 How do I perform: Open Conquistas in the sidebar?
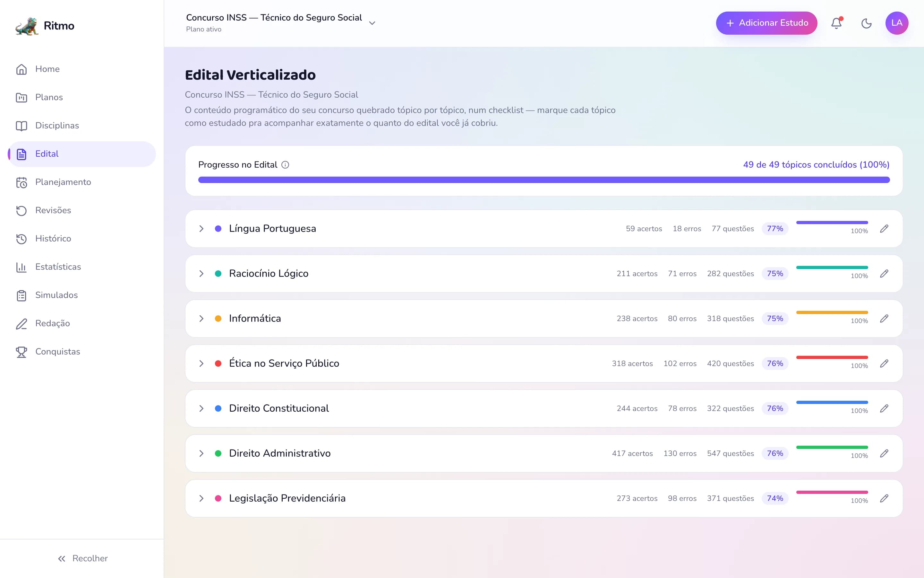tap(82, 352)
